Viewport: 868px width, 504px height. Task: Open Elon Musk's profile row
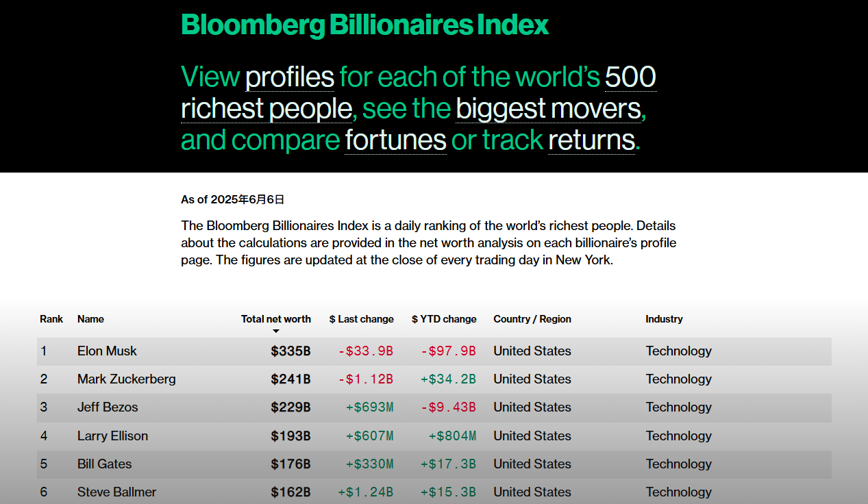[x=107, y=351]
